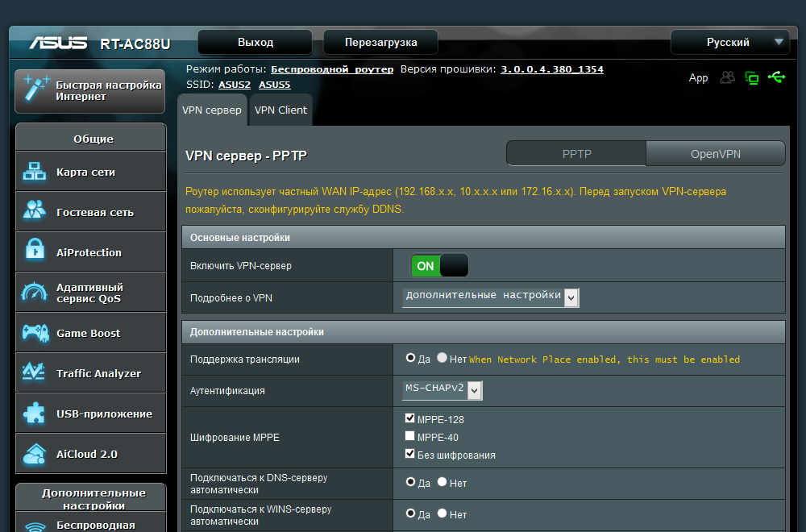Select Нет for Поддержка трансляции

tap(442, 358)
